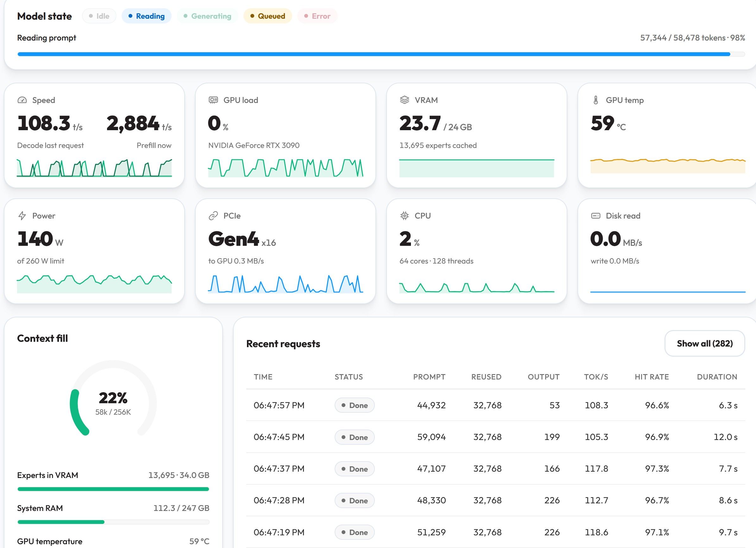Click the HIT RATE column header
The width and height of the screenshot is (756, 548).
[x=652, y=377]
